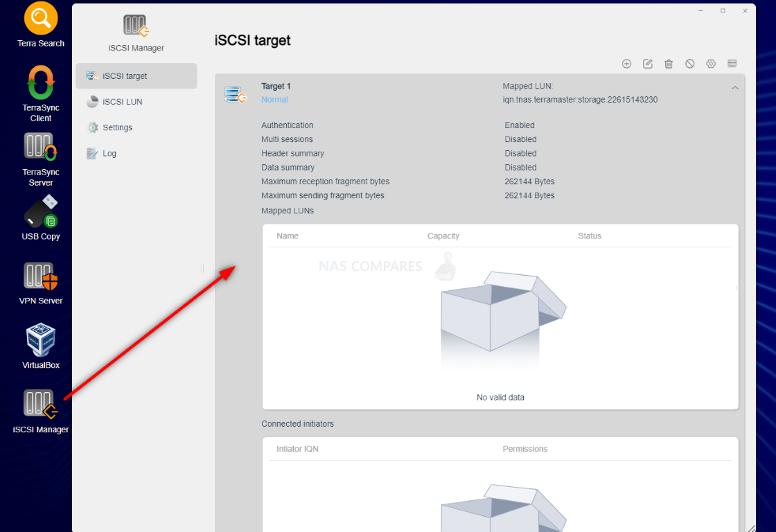Viewport: 776px width, 532px height.
Task: Click the server icon in the toolbar
Action: pyautogui.click(x=732, y=64)
